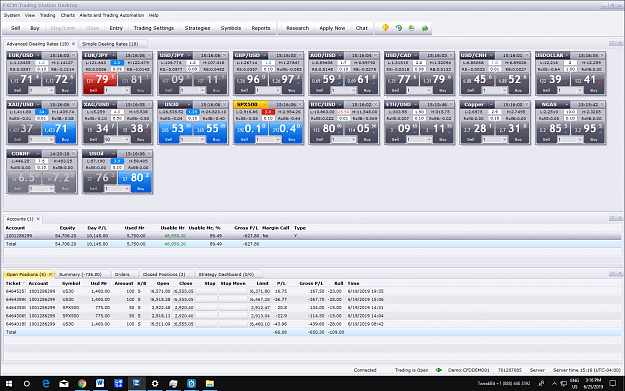Click the connection status icon in the status bar
Viewport: 625px width, 391px height.
(438, 370)
